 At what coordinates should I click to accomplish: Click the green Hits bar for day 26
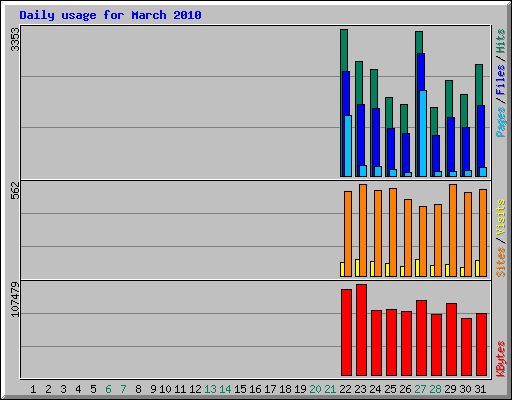[x=404, y=119]
